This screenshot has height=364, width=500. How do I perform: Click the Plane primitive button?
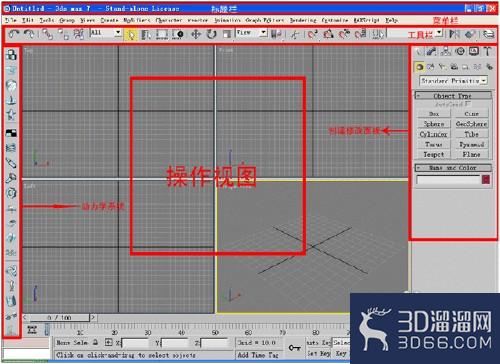pos(472,155)
